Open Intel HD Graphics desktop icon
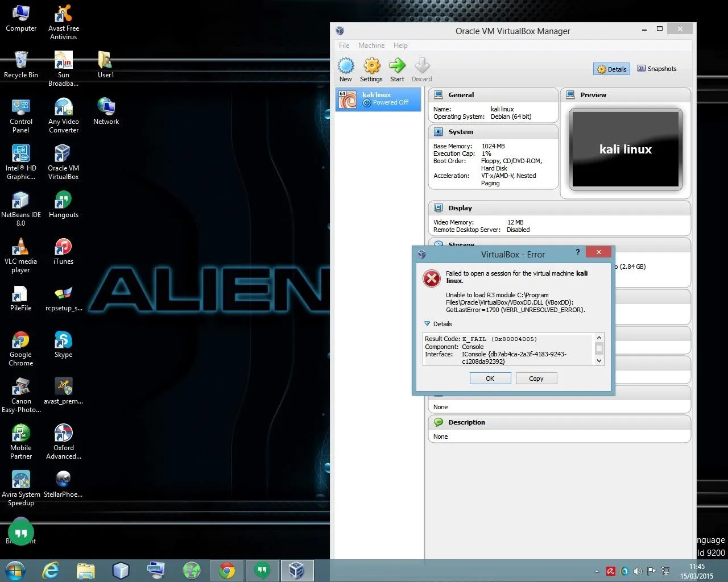Image resolution: width=728 pixels, height=582 pixels. [x=21, y=163]
